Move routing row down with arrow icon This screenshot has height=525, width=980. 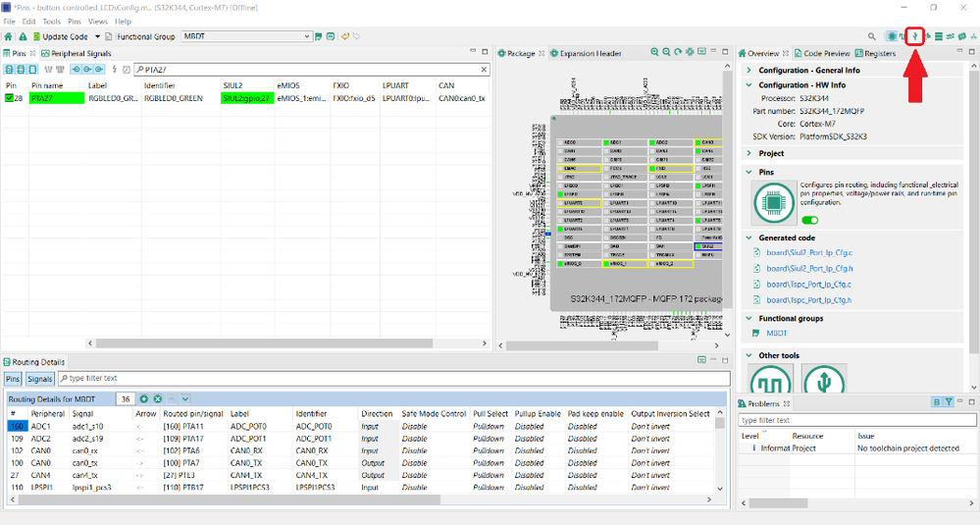tap(185, 398)
